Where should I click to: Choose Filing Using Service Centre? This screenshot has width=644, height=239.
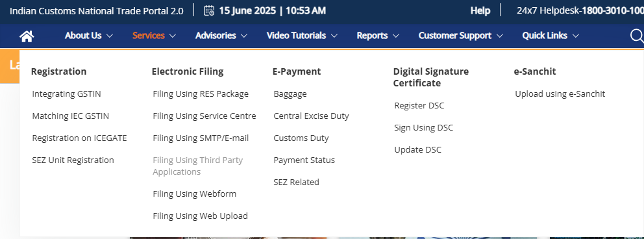[204, 116]
